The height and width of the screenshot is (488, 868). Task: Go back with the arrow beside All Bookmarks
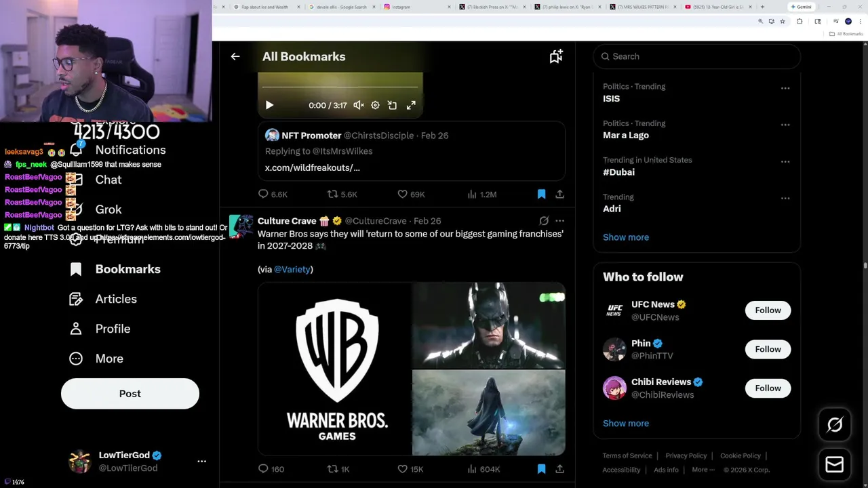pos(235,56)
